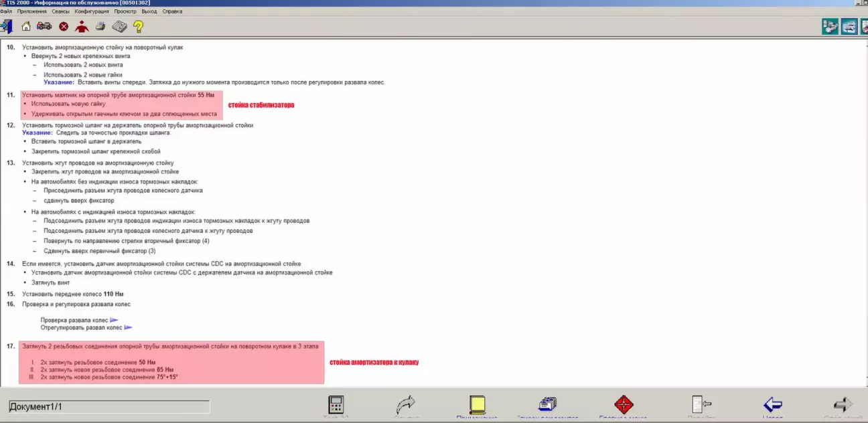This screenshot has height=423, width=868.
Task: Open the document list card-file icon
Action: (548, 405)
